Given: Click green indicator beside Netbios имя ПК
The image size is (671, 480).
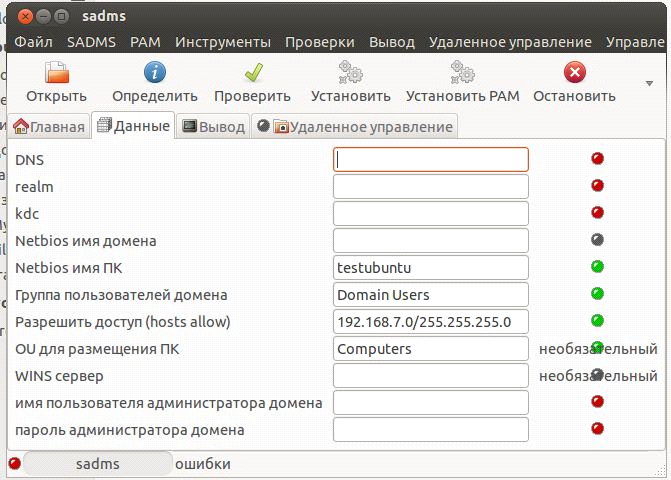Looking at the screenshot, I should [x=597, y=267].
